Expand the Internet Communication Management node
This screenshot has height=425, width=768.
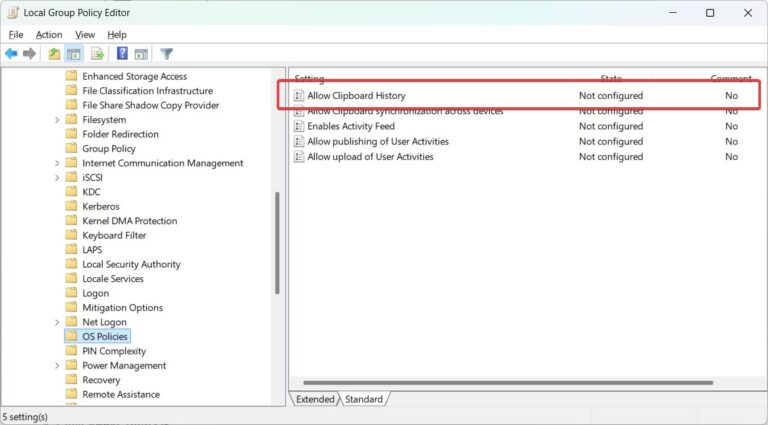[x=57, y=163]
